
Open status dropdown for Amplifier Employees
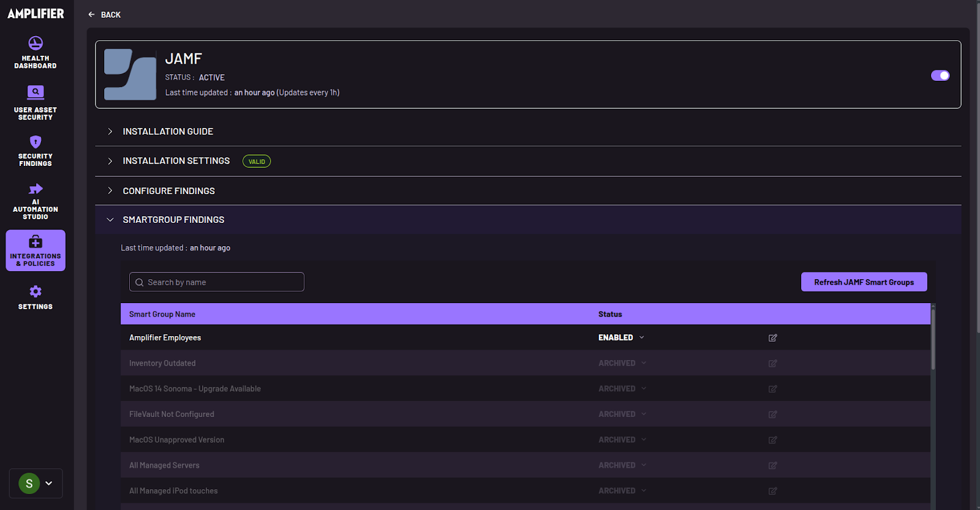tap(621, 338)
